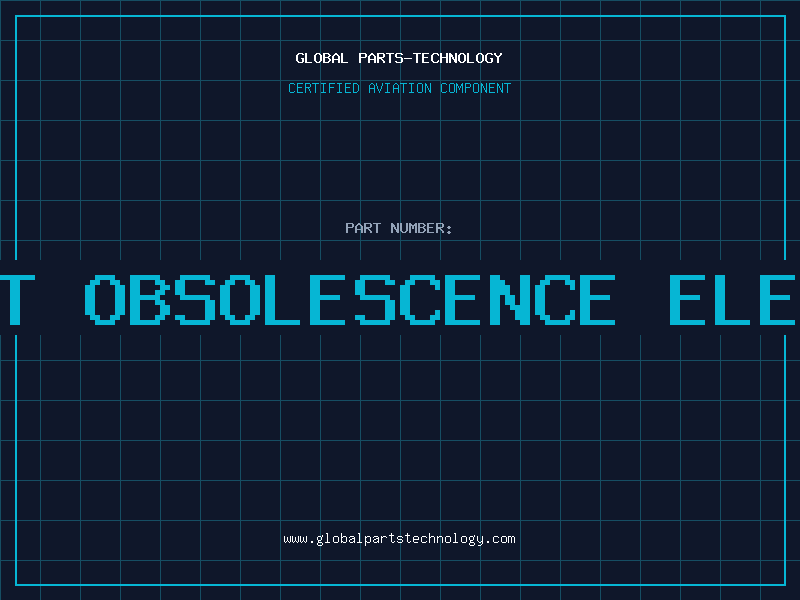Click the PART NUMBER: label

pyautogui.click(x=399, y=228)
